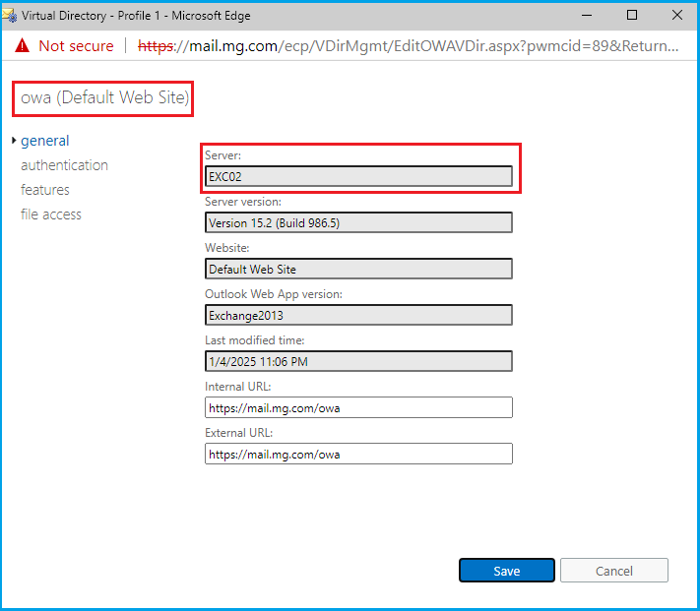
Task: Select the Server version field
Action: pyautogui.click(x=358, y=222)
